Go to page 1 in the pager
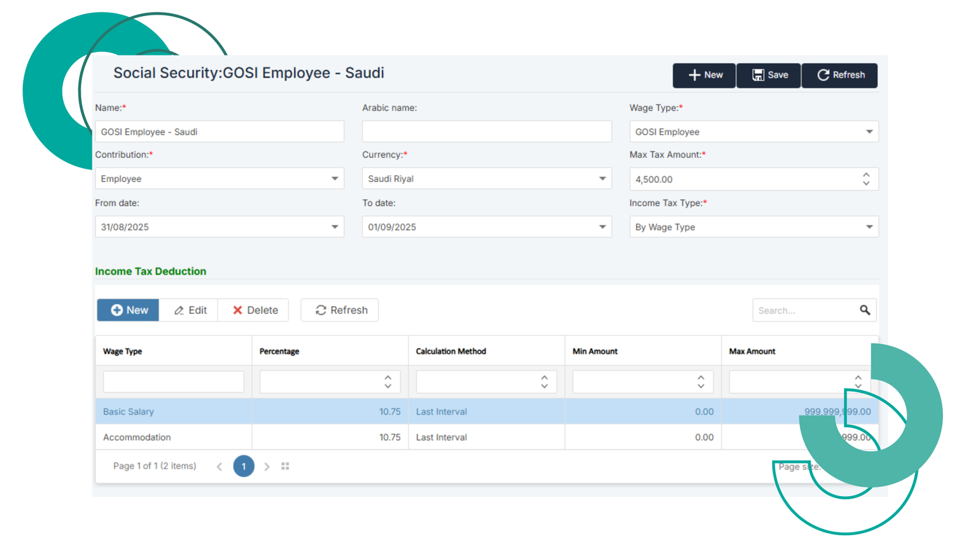This screenshot has width=980, height=552. 244,467
